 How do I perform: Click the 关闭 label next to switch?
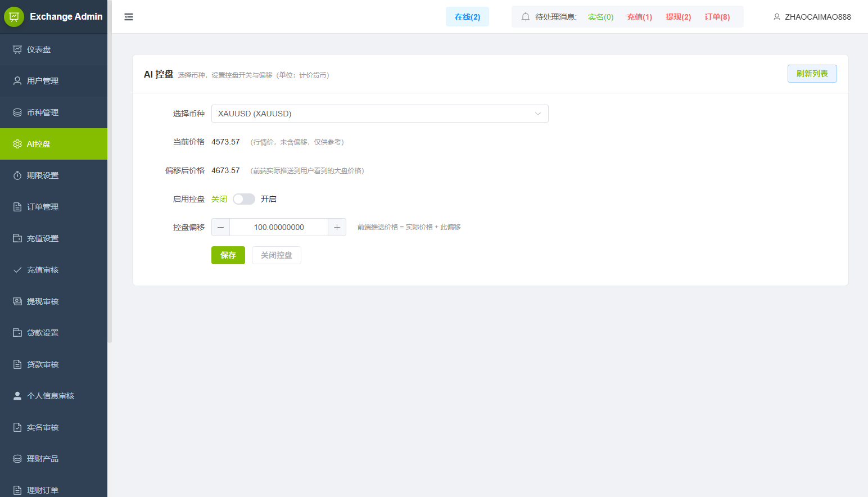click(219, 199)
